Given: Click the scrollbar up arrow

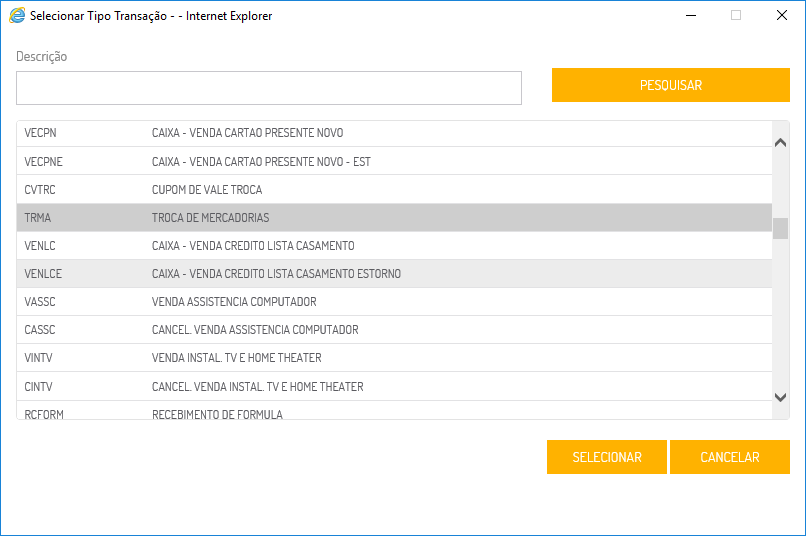Looking at the screenshot, I should pos(781,143).
